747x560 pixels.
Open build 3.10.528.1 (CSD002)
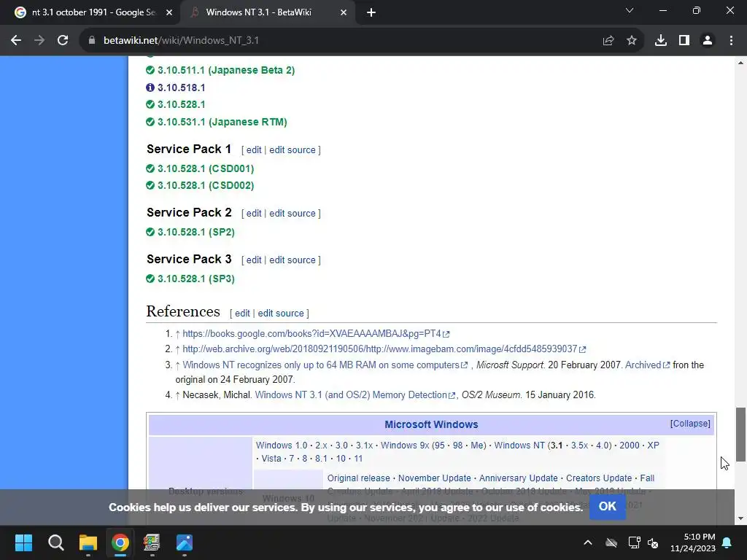(x=205, y=185)
